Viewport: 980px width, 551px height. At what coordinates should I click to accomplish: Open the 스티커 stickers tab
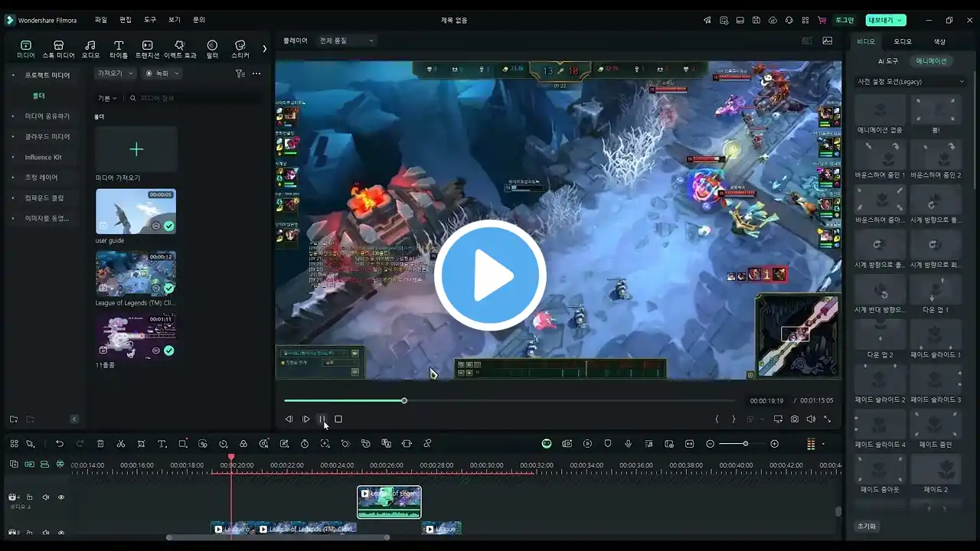[x=240, y=49]
